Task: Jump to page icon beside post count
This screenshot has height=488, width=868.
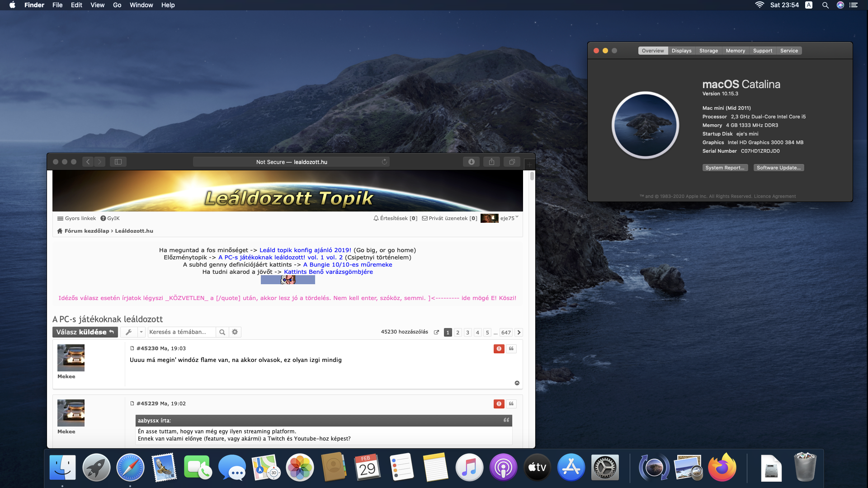Action: [437, 333]
